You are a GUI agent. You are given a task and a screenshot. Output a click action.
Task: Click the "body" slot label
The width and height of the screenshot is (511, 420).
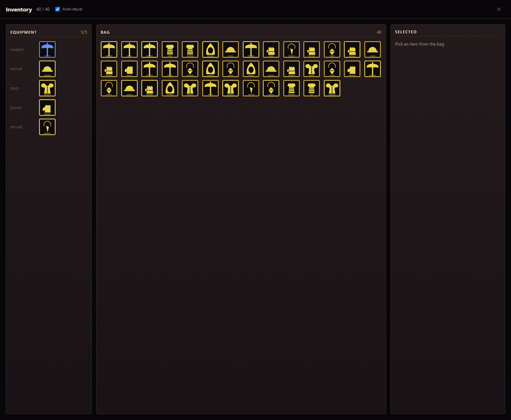tap(15, 88)
